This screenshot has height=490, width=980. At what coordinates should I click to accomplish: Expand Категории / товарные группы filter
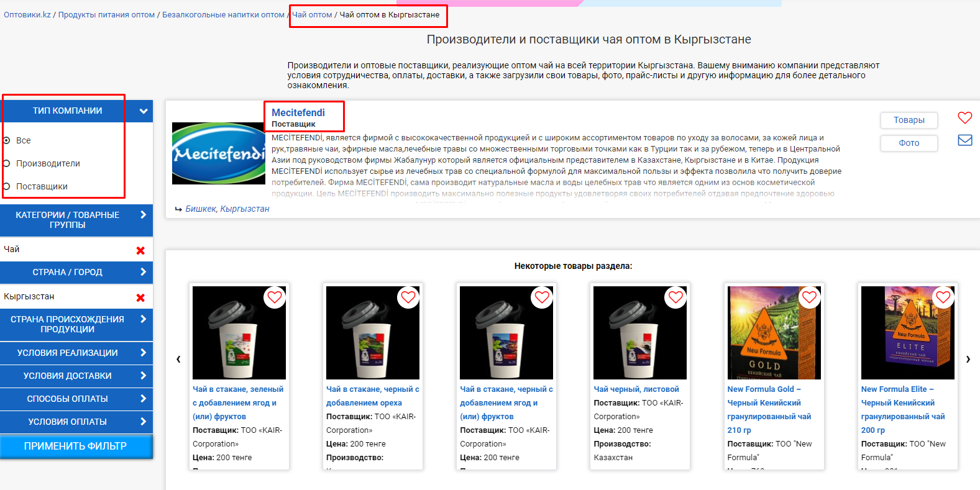click(76, 220)
